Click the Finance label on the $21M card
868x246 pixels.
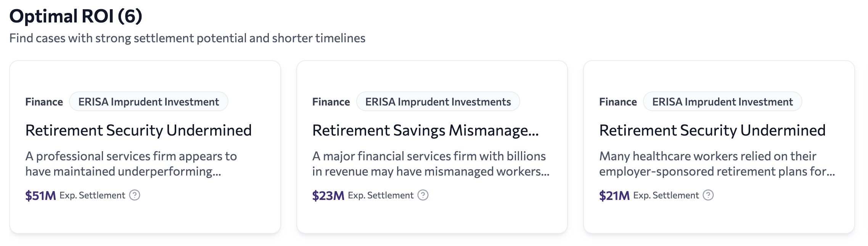tap(617, 102)
